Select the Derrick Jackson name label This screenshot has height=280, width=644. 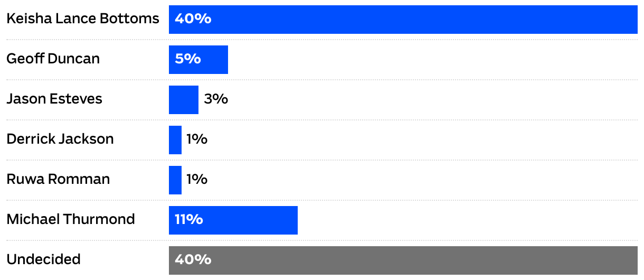[x=60, y=139]
